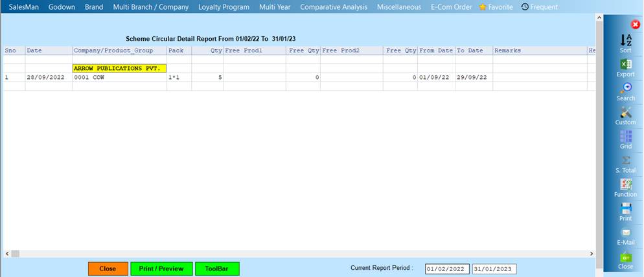Click the green ToolBar button
The width and height of the screenshot is (644, 277).
point(217,269)
